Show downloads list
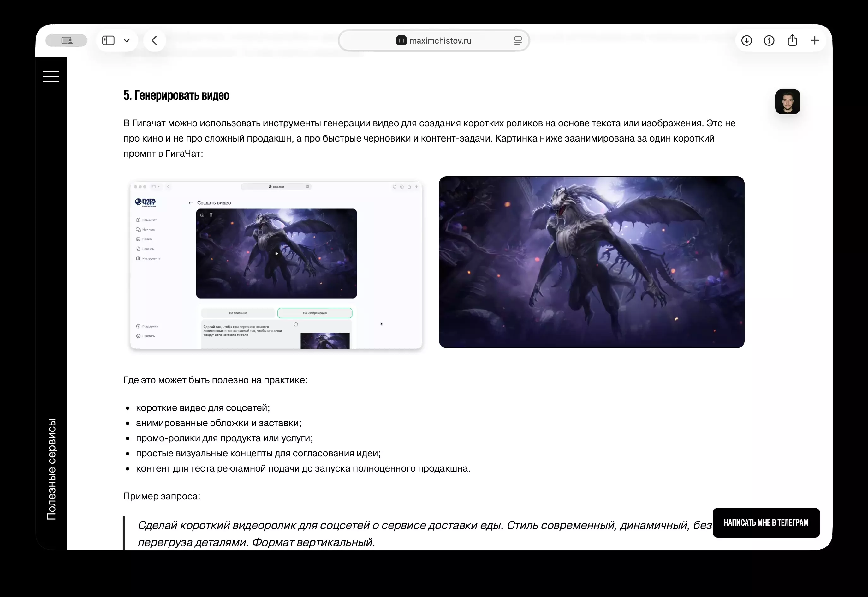868x597 pixels. 746,40
